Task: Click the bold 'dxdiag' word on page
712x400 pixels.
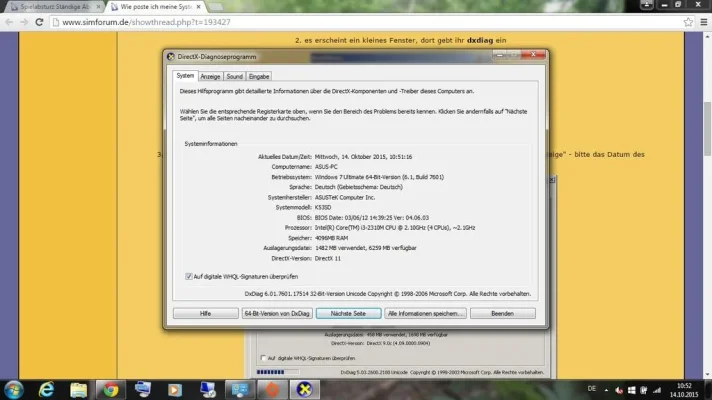Action: 480,40
